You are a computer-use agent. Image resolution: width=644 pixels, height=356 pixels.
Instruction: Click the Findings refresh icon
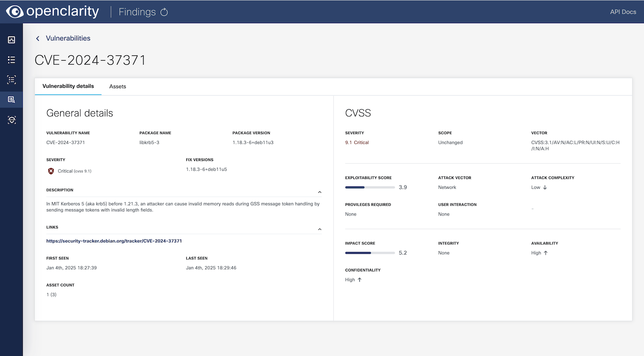tap(164, 12)
